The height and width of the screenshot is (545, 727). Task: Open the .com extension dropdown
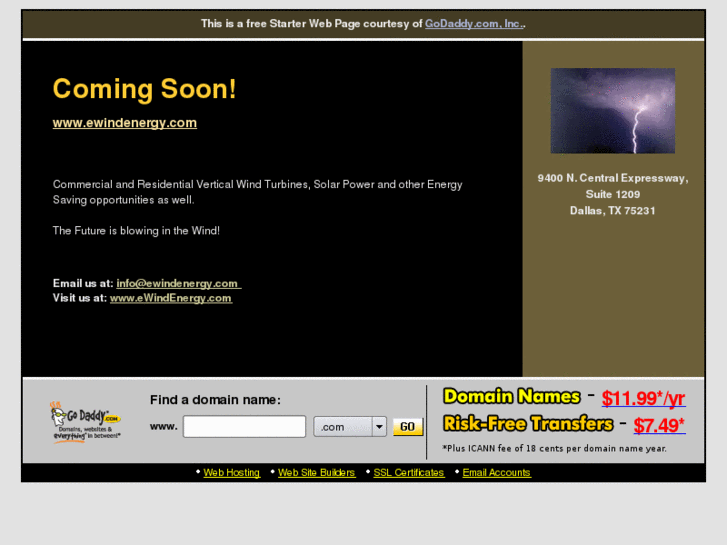350,427
